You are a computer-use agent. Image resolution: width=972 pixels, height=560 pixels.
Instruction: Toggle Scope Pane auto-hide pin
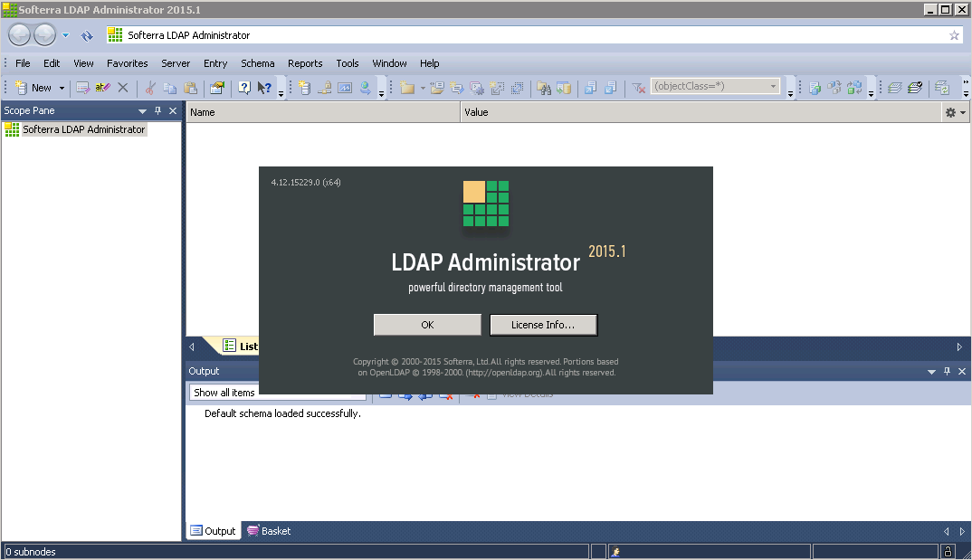tap(157, 110)
